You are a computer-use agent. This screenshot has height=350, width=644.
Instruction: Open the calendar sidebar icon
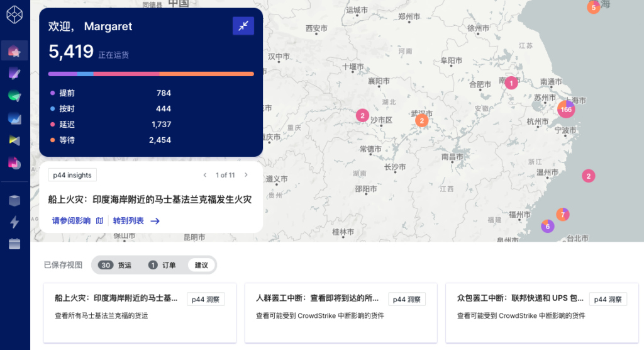pyautogui.click(x=14, y=244)
